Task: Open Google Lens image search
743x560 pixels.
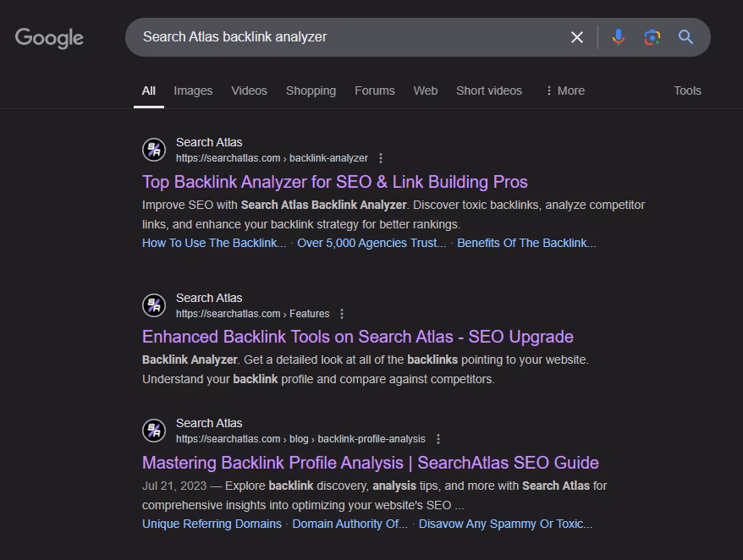Action: coord(652,37)
